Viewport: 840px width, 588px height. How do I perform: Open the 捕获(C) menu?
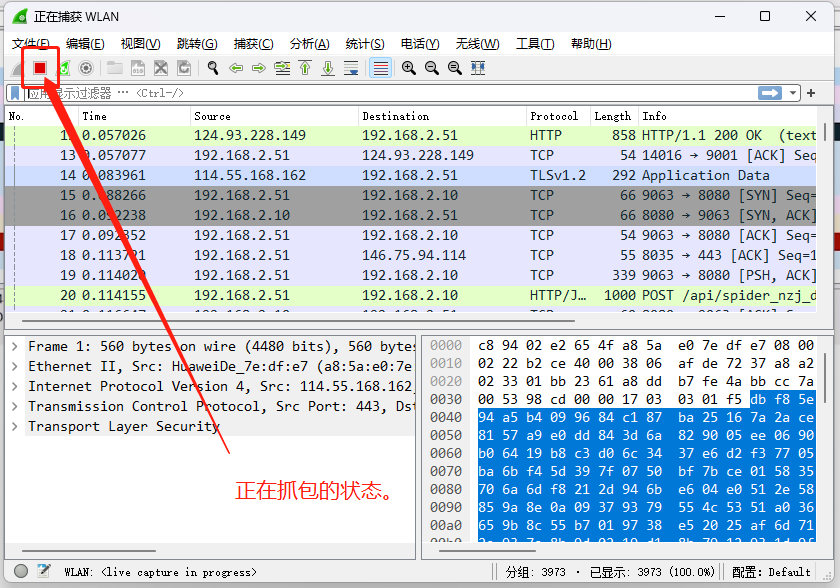253,44
